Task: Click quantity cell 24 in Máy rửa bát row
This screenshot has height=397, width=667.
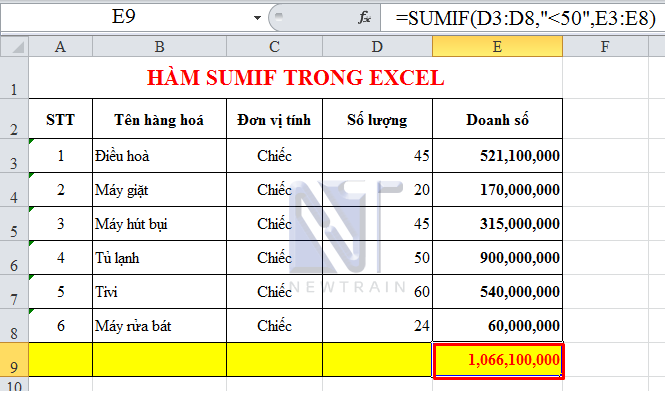Action: point(377,326)
